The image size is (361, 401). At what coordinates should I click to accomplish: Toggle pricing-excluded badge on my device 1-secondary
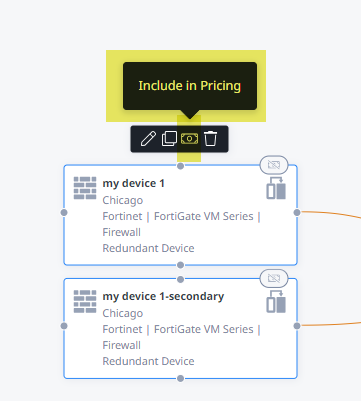274,278
